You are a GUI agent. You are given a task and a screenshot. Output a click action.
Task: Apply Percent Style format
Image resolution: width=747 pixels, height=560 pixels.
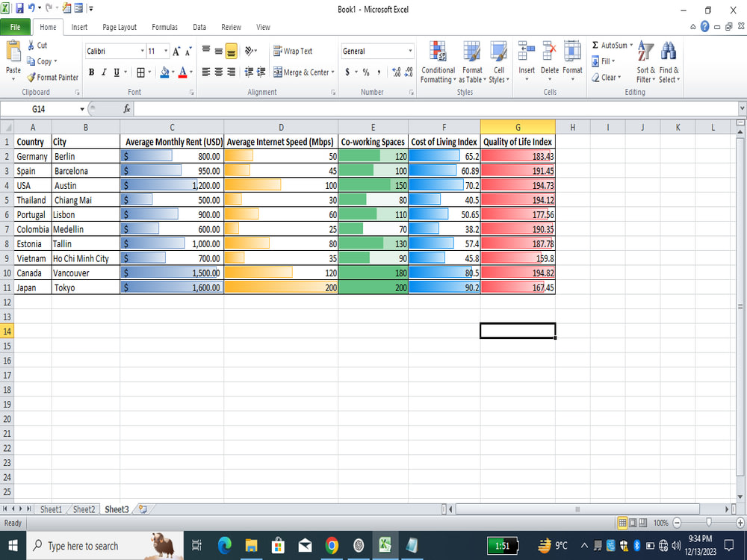pos(366,72)
